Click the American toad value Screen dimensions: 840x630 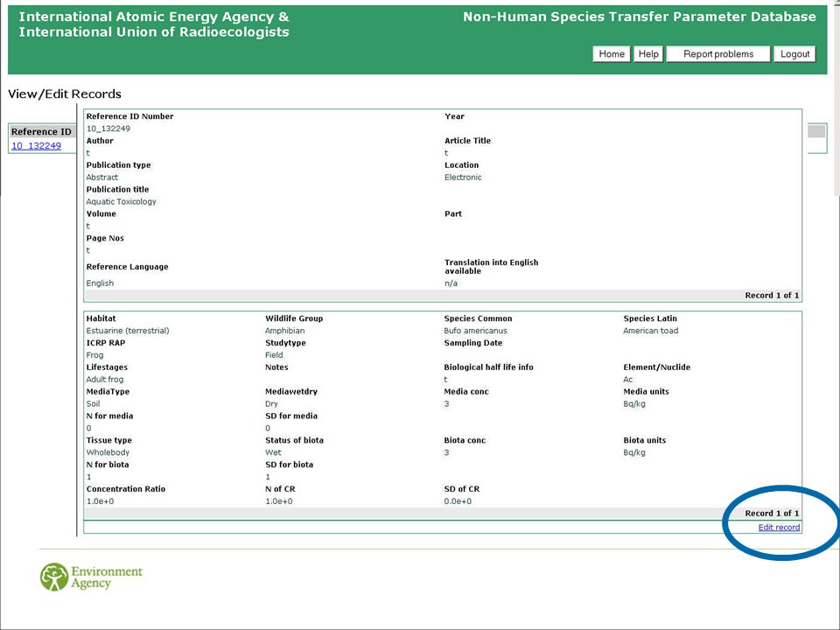click(x=651, y=331)
